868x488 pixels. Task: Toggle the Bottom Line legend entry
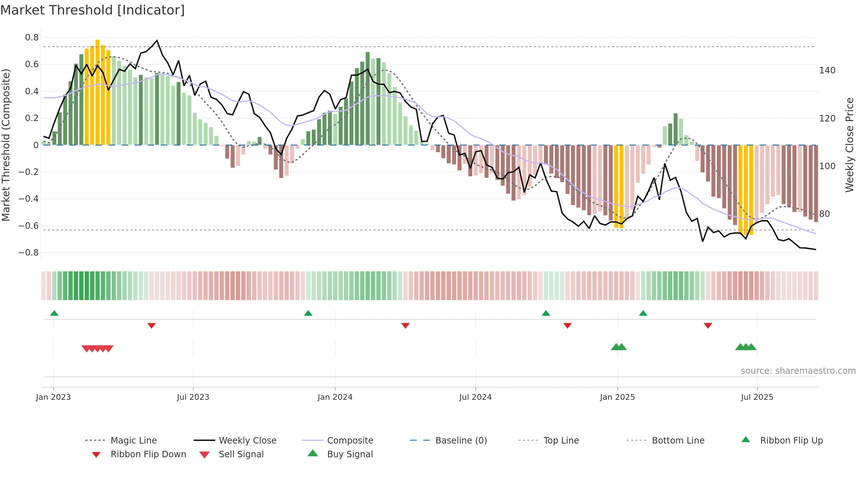pyautogui.click(x=665, y=440)
